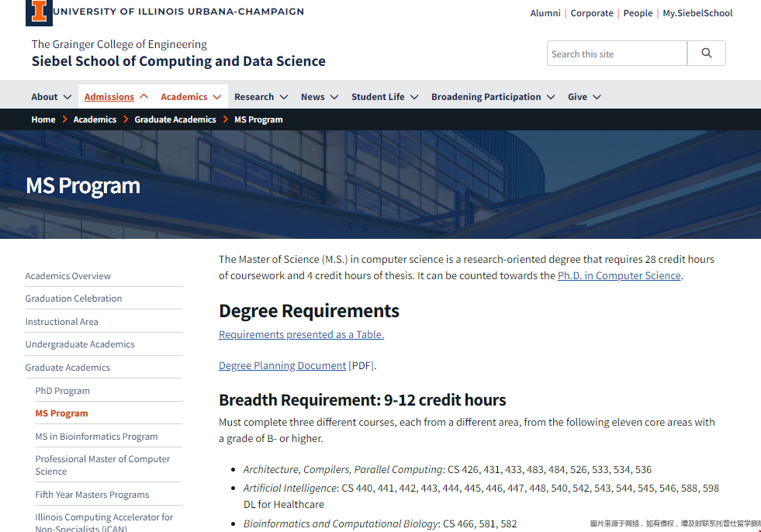Image resolution: width=761 pixels, height=532 pixels.
Task: Go to Home in the breadcrumb
Action: tap(43, 119)
